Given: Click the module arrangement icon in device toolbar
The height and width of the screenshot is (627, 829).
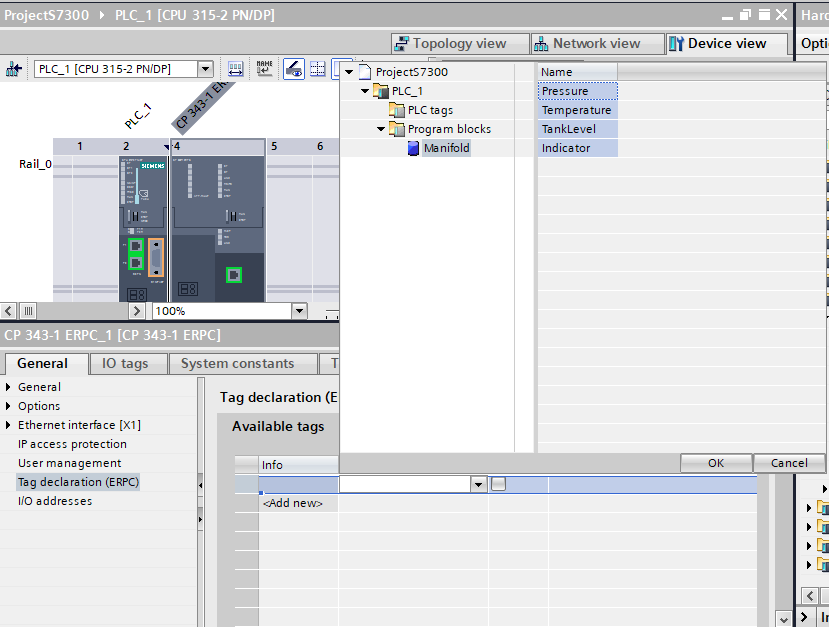Looking at the screenshot, I should click(235, 69).
